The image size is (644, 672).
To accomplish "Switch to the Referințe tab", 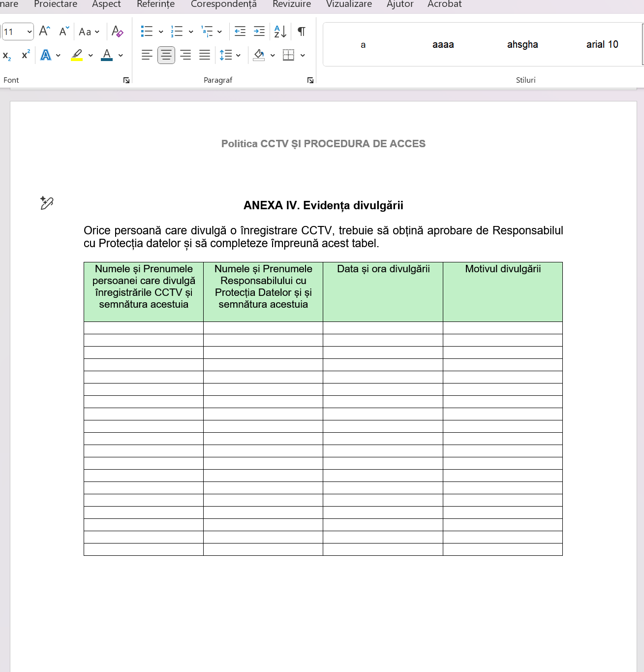I will (x=156, y=4).
